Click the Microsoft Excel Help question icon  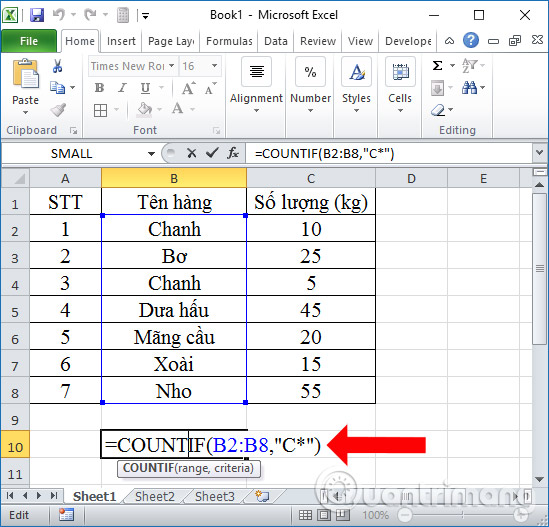(x=471, y=41)
